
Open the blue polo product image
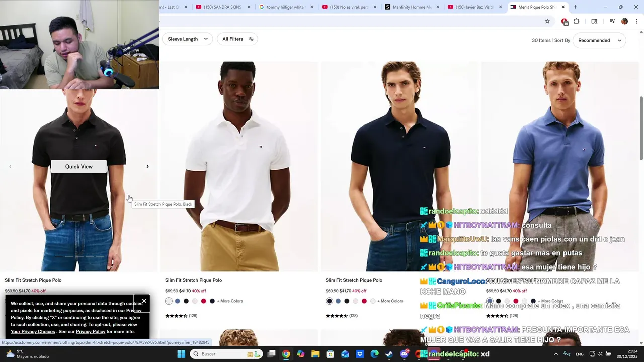[x=560, y=166]
